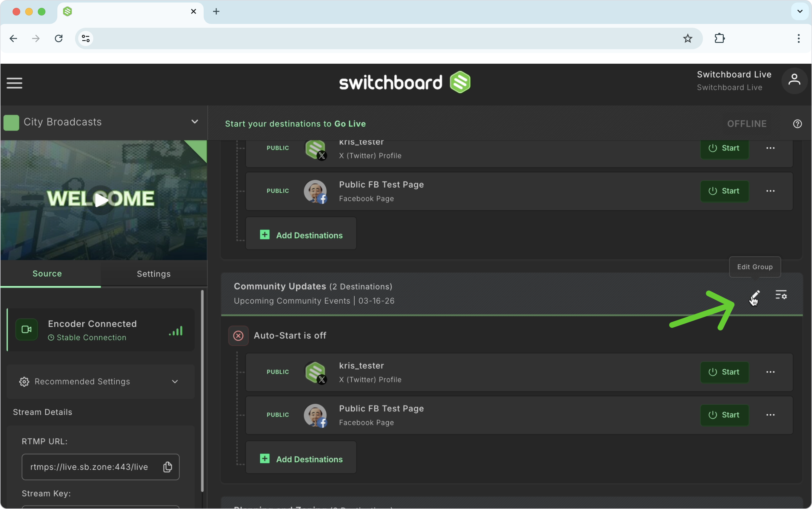Screen dimensions: 812x509
Task: Bookmark this page with the star
Action: coord(687,39)
